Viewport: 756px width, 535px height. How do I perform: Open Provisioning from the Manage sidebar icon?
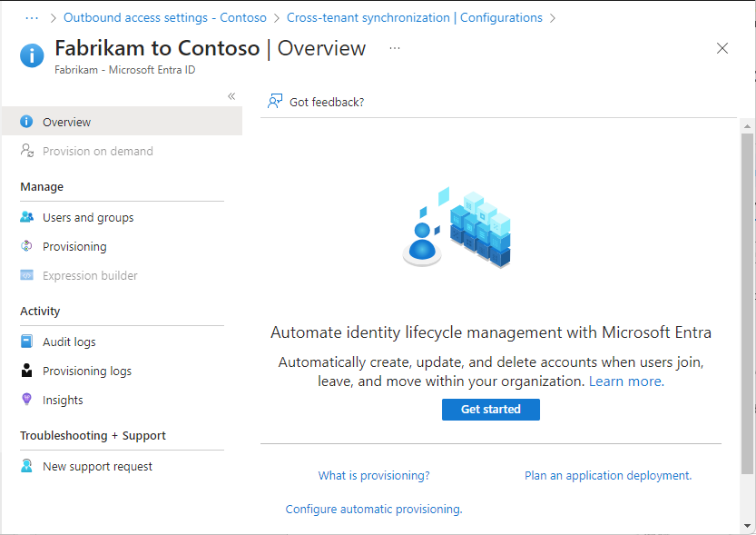coord(28,246)
